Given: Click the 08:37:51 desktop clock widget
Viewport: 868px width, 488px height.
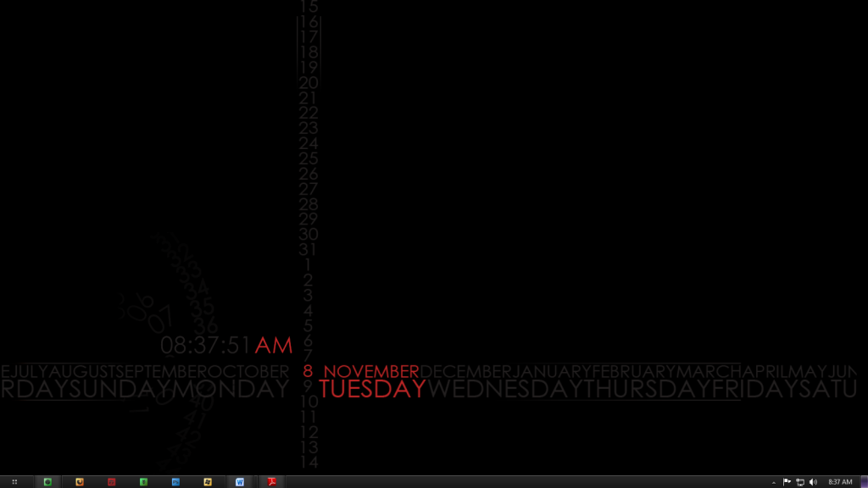Looking at the screenshot, I should coord(206,345).
